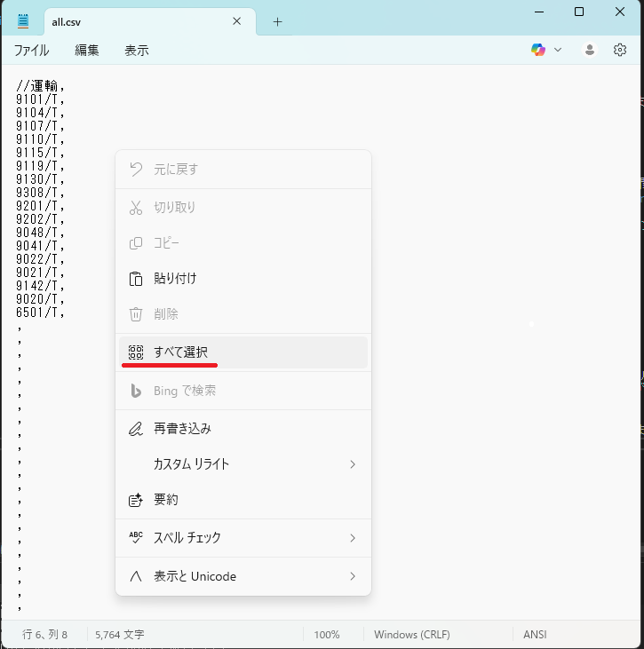Open カスタム リライト submenu item
The width and height of the screenshot is (644, 649).
pos(243,464)
